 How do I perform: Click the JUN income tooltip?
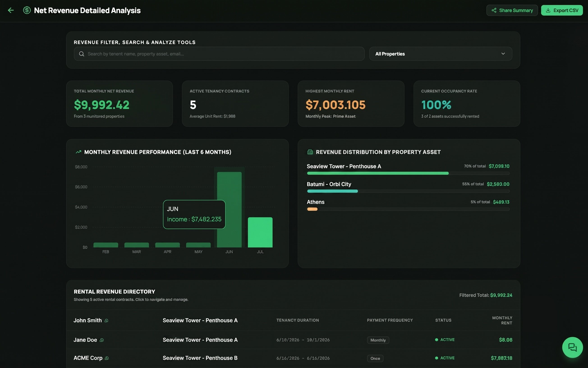tap(194, 214)
